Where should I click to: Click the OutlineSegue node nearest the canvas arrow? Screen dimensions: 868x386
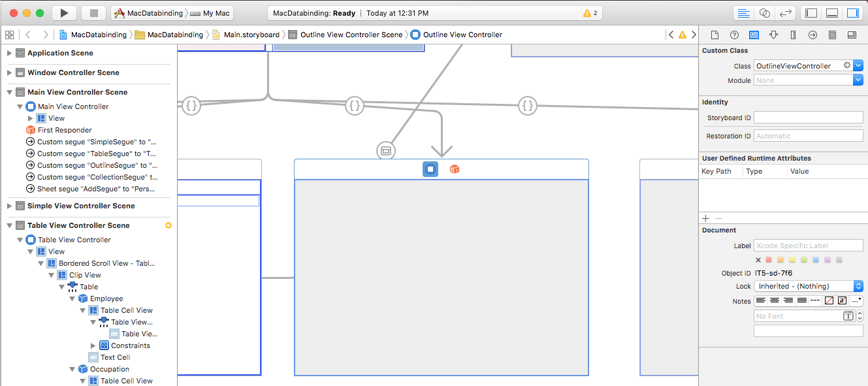pos(354,105)
